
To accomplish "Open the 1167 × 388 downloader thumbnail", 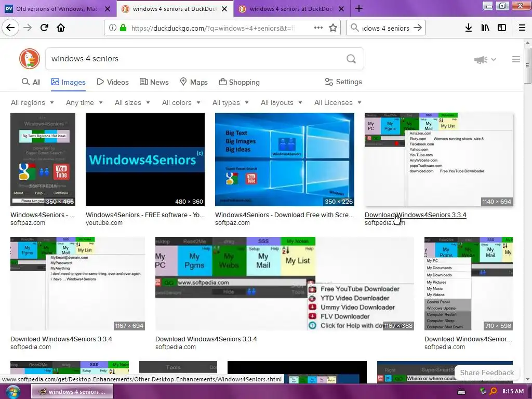I will tap(285, 284).
